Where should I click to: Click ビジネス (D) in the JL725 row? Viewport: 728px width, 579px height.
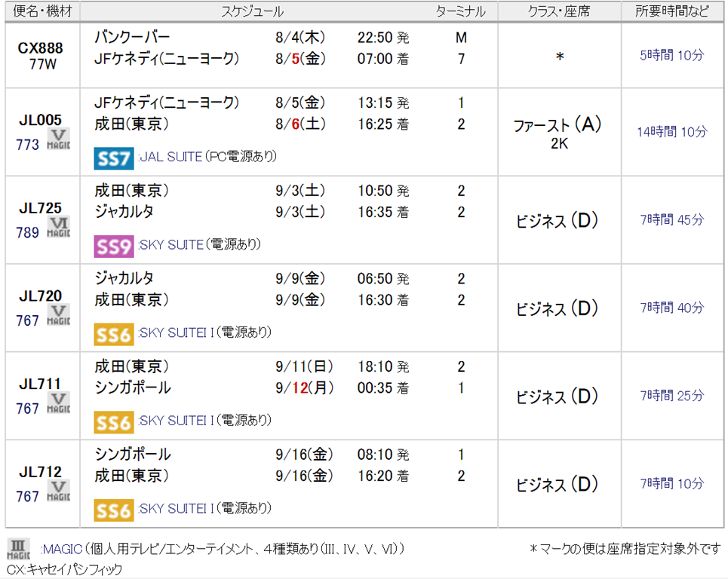558,220
